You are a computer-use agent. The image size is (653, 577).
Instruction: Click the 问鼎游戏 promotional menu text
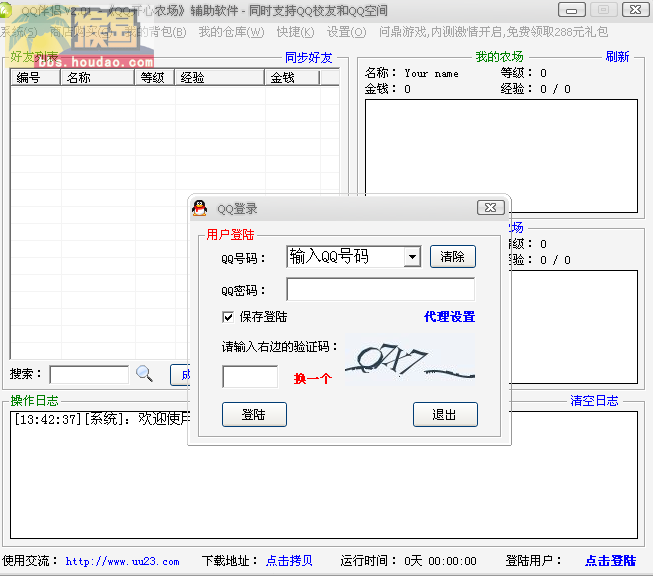493,32
